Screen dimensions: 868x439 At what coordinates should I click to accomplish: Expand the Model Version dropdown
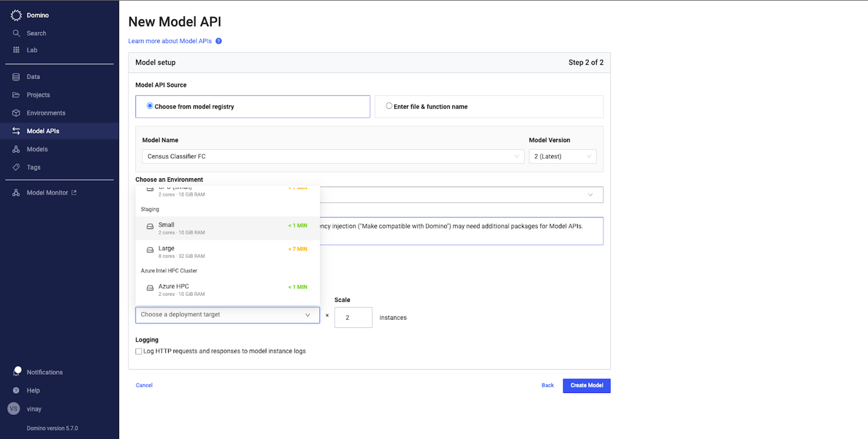[x=562, y=157]
